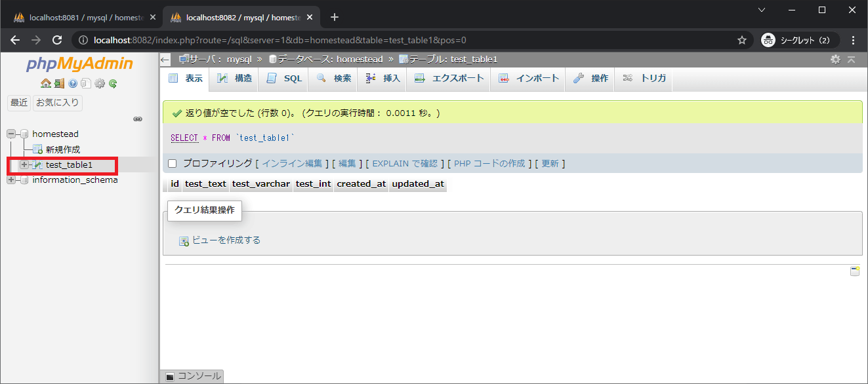Click the PHP コードの作成 link

pyautogui.click(x=489, y=163)
